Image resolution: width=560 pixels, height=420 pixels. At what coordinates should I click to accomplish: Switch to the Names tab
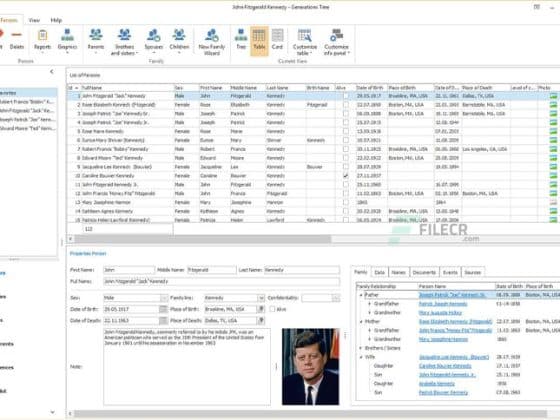point(398,272)
